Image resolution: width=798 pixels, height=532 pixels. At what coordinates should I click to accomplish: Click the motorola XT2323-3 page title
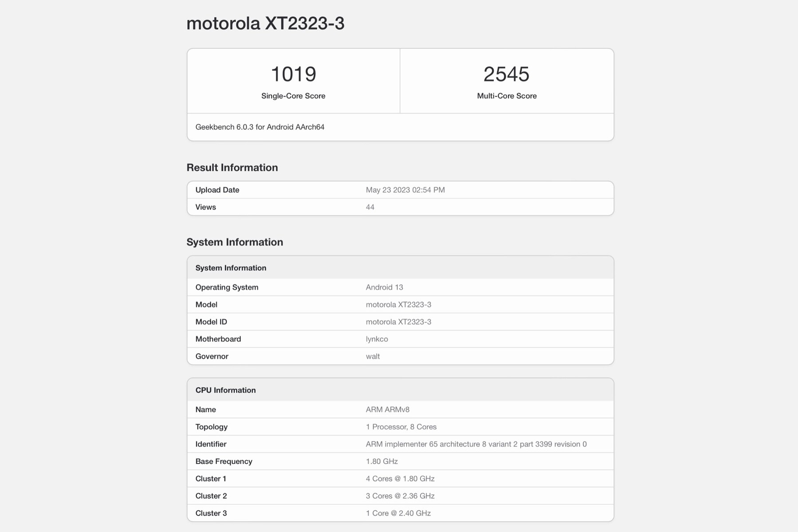pyautogui.click(x=265, y=23)
